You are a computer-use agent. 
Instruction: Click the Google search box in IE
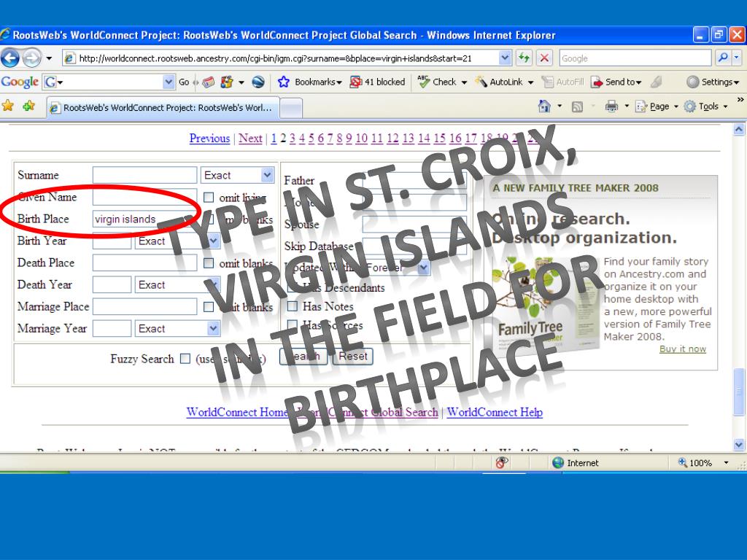pyautogui.click(x=635, y=58)
